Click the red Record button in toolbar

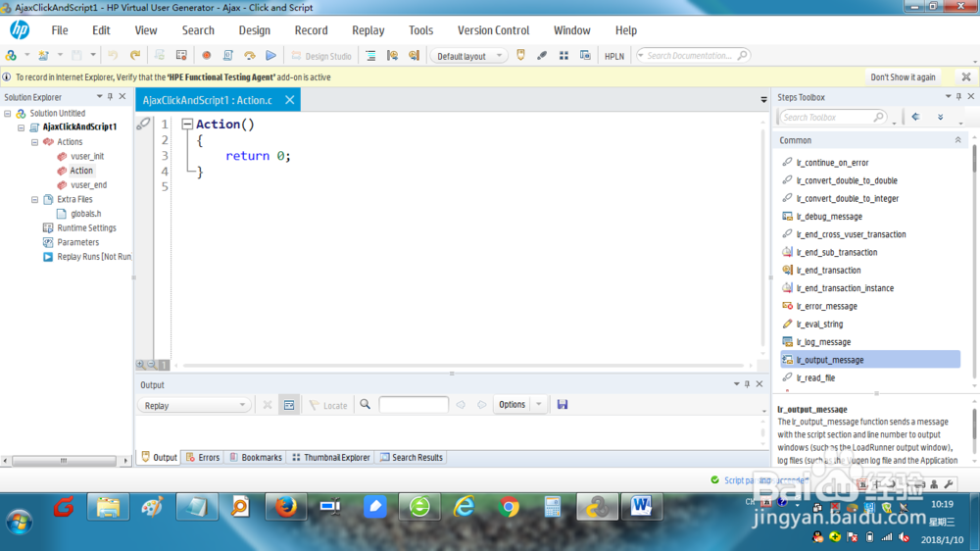[206, 56]
